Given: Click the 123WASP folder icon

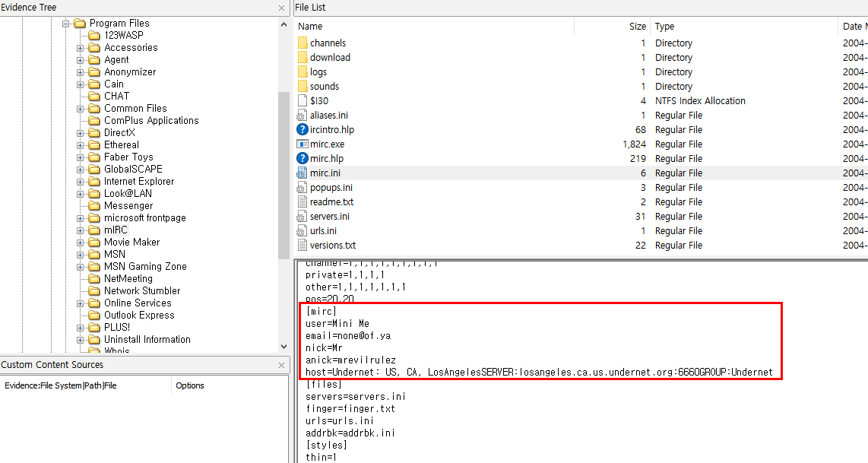Looking at the screenshot, I should coord(95,36).
